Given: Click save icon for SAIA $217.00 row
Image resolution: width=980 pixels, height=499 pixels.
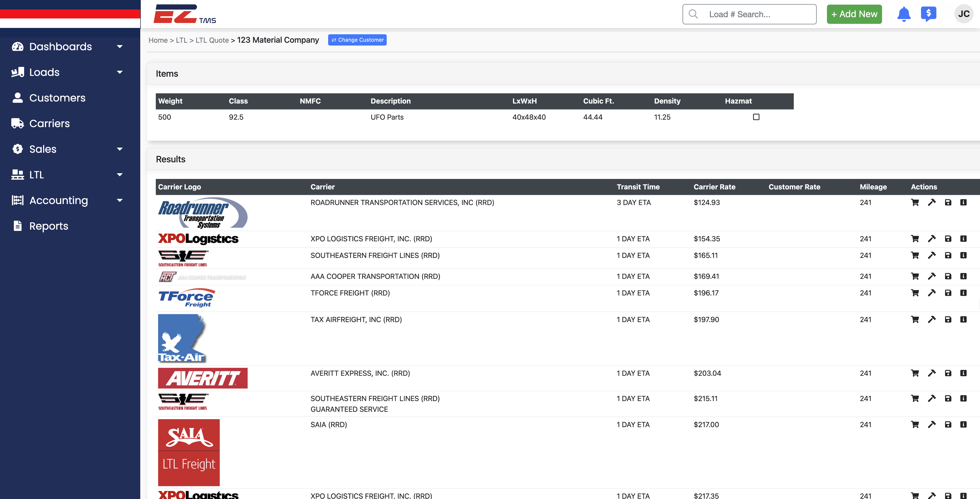Looking at the screenshot, I should pyautogui.click(x=948, y=424).
